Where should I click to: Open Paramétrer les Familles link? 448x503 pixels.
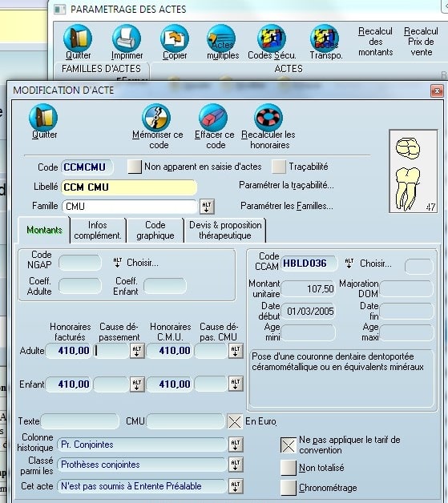[x=287, y=206]
